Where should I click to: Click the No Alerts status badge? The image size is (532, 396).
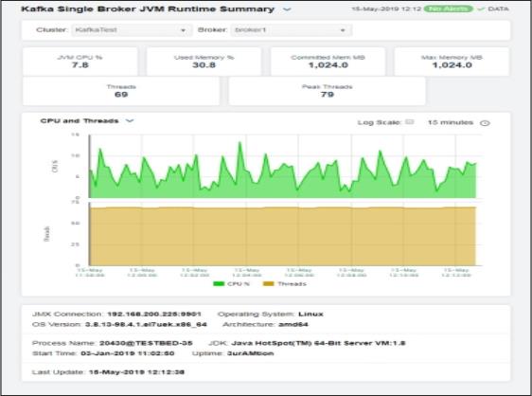point(448,9)
